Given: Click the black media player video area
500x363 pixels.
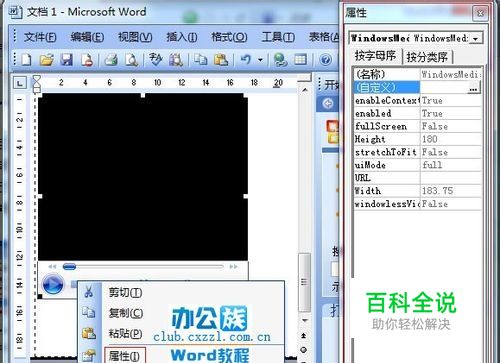Looking at the screenshot, I should pos(143,177).
